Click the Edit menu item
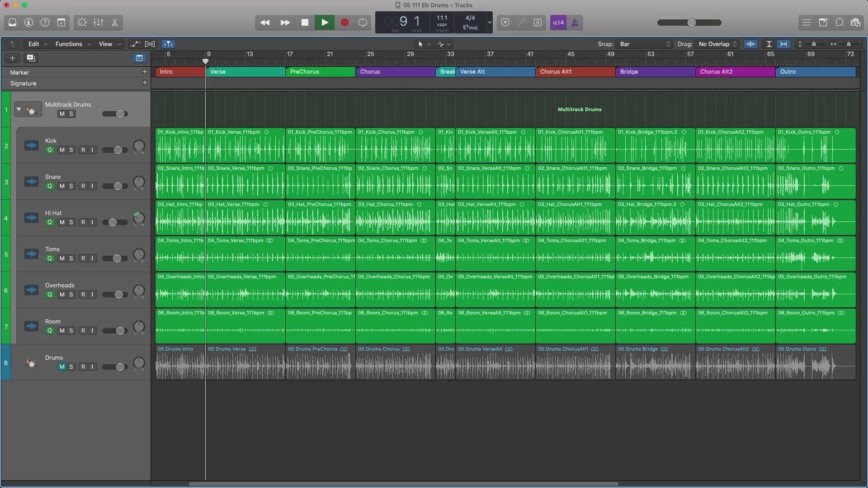This screenshot has height=488, width=868. (x=34, y=43)
